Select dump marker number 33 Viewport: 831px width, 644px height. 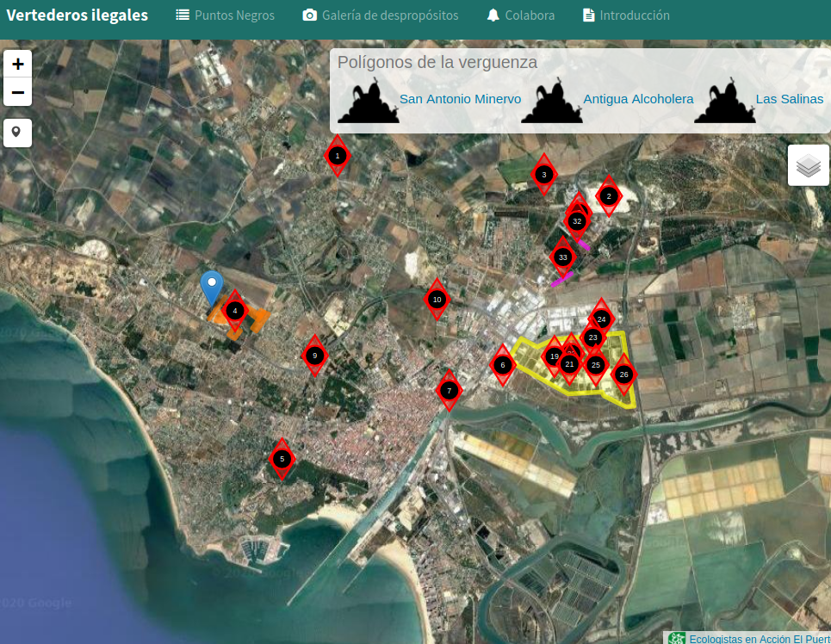563,257
